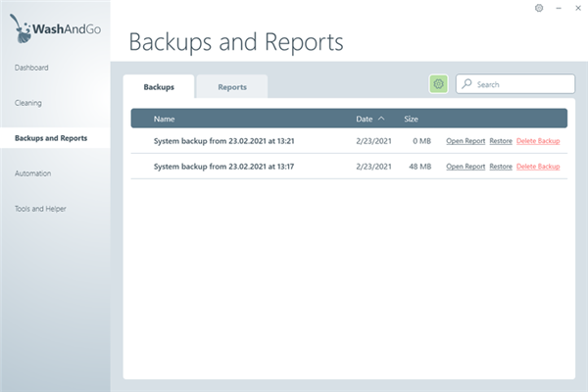
Task: Click the magnifying glass search icon
Action: pos(466,84)
